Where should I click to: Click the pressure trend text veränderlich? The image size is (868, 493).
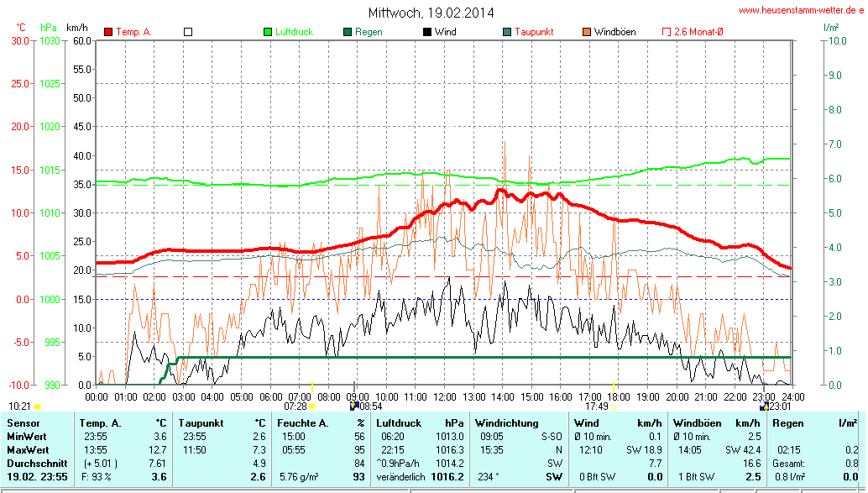pyautogui.click(x=400, y=476)
